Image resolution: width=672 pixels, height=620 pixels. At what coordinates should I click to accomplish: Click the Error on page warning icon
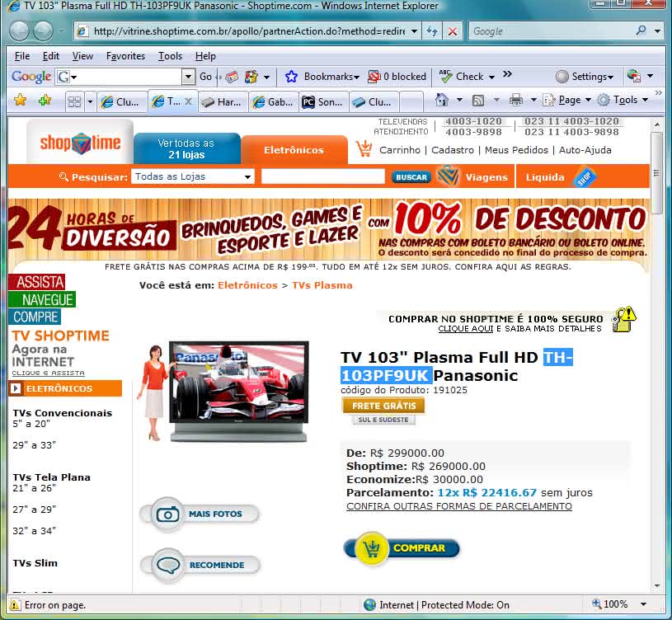click(x=15, y=604)
